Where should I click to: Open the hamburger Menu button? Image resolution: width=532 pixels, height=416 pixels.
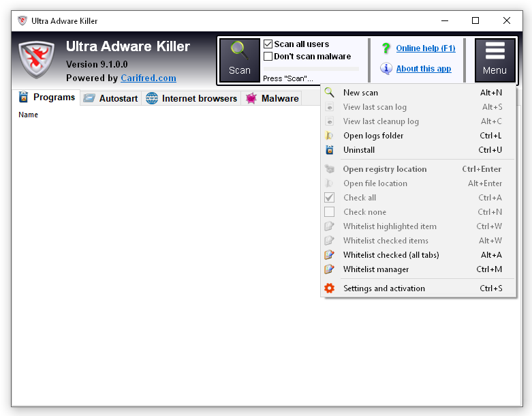(x=495, y=60)
